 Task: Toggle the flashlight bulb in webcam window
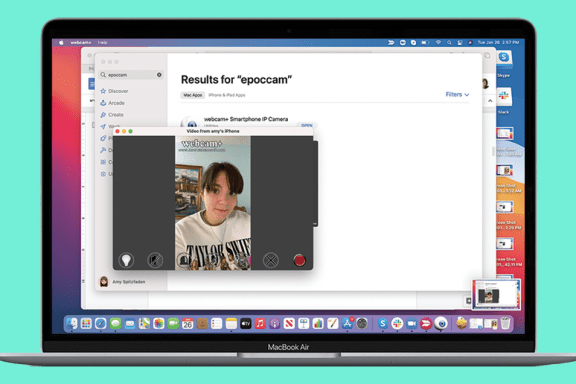tap(126, 260)
